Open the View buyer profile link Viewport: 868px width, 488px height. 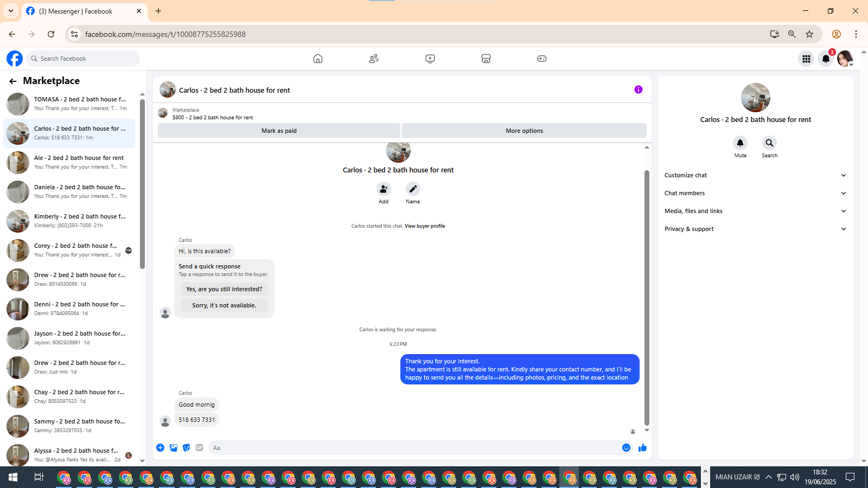click(425, 226)
